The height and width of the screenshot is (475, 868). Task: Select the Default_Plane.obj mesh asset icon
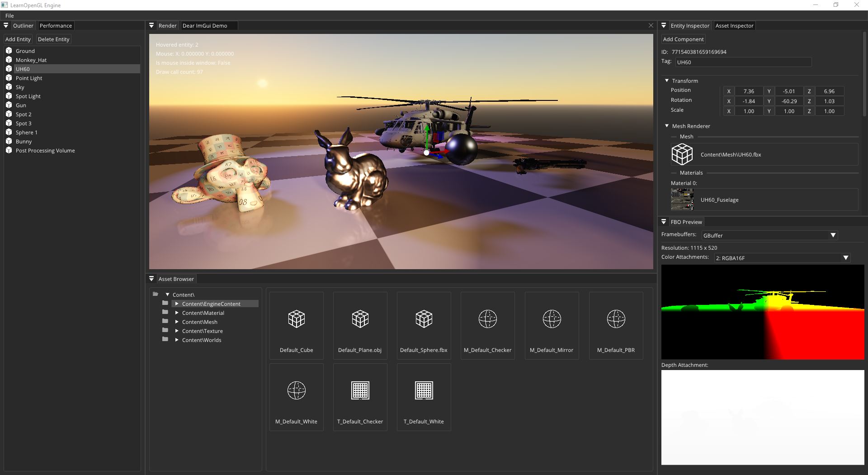pyautogui.click(x=360, y=319)
